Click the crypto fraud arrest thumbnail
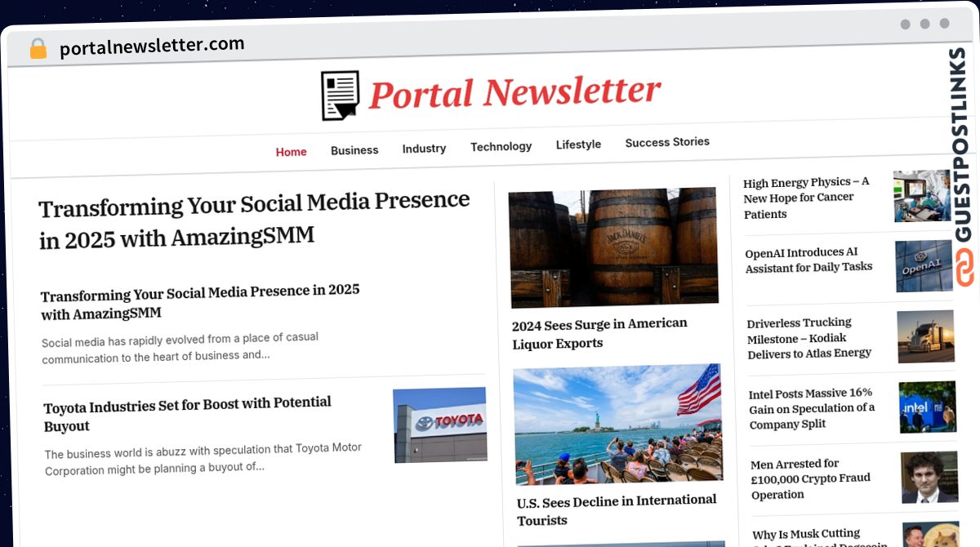This screenshot has height=547, width=980. click(929, 477)
